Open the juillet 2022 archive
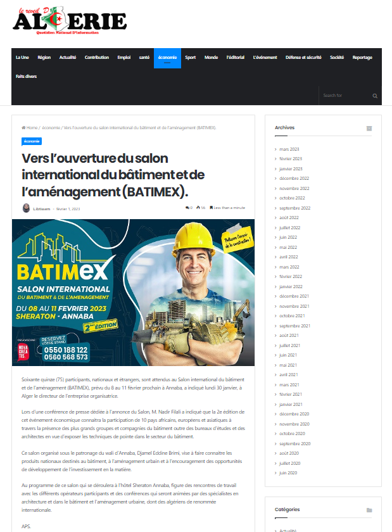392x532 pixels. [x=290, y=228]
